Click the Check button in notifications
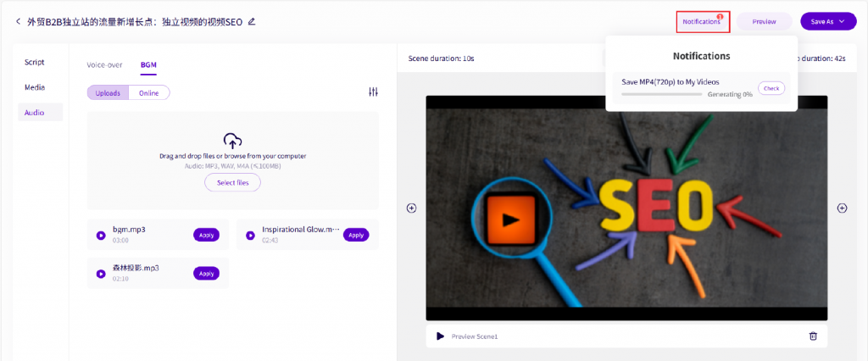This screenshot has height=361, width=868. click(x=771, y=88)
